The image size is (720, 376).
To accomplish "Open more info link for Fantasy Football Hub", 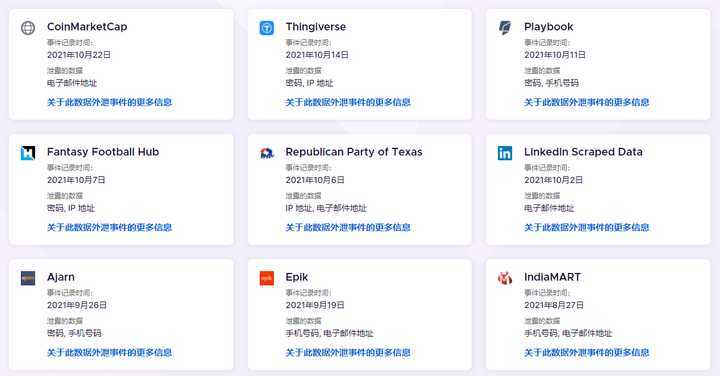I will tap(109, 227).
